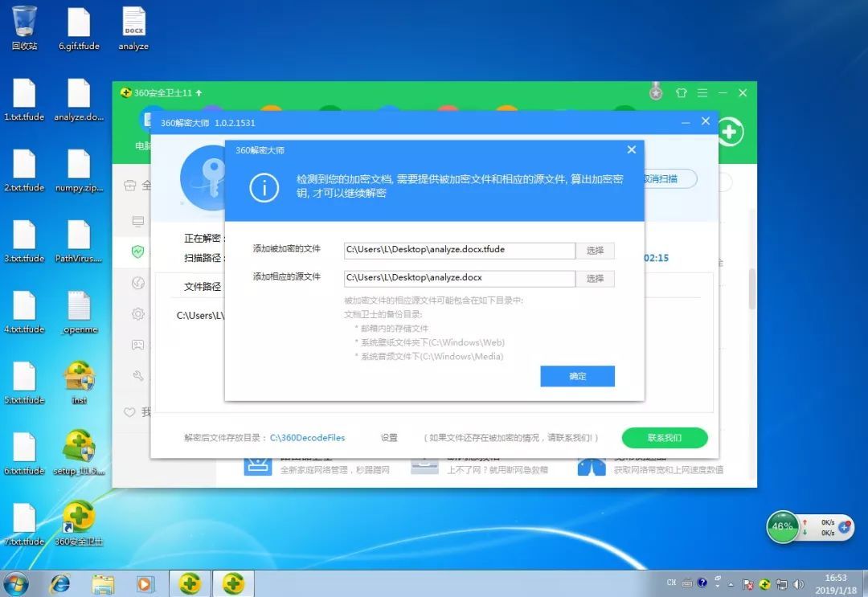
Task: Click the large white plus circle in 360安全卫士
Action: point(731,132)
